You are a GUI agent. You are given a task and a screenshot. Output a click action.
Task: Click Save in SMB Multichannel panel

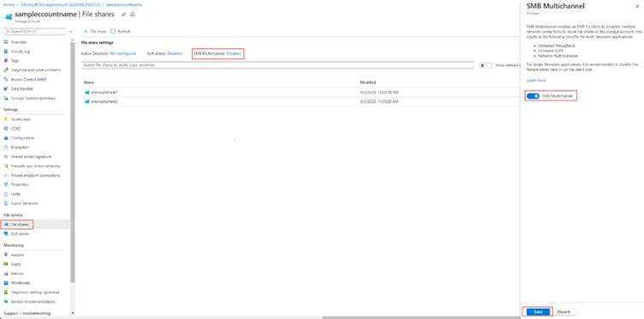tap(538, 312)
